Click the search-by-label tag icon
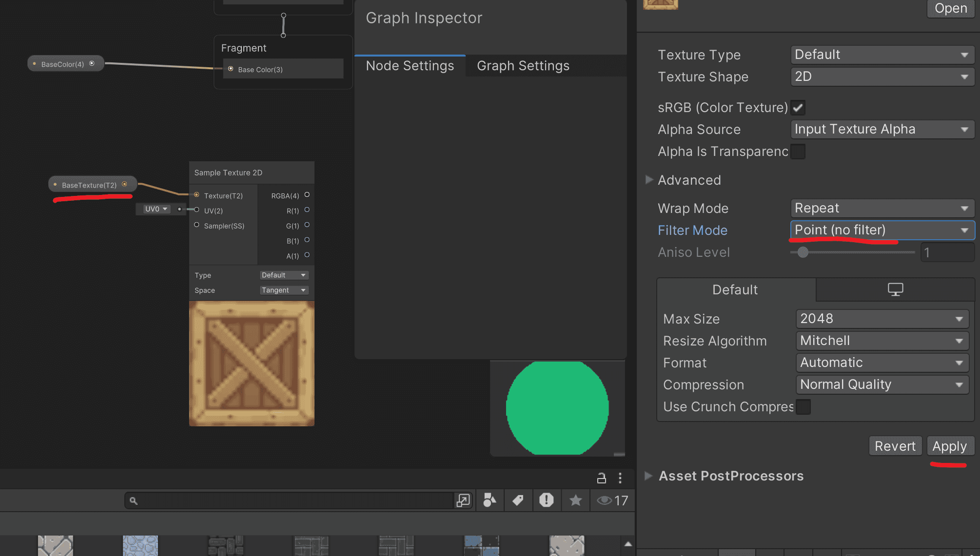980x556 pixels. pyautogui.click(x=518, y=500)
